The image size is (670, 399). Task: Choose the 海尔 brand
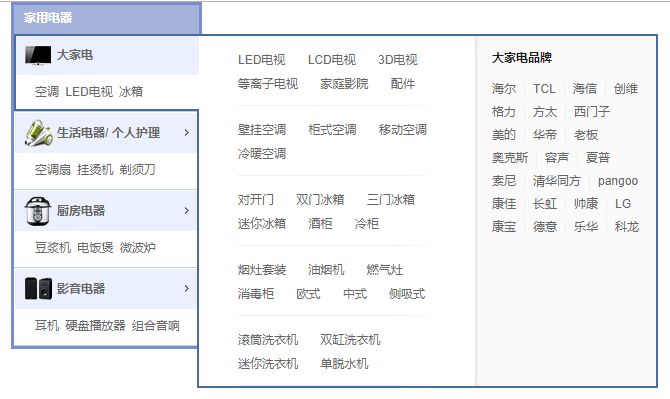coord(504,89)
